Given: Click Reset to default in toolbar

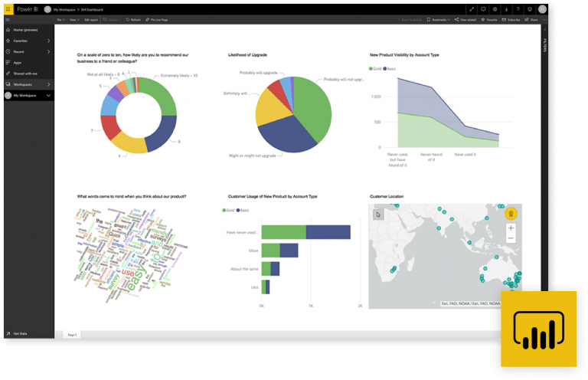Looking at the screenshot, I should point(410,20).
